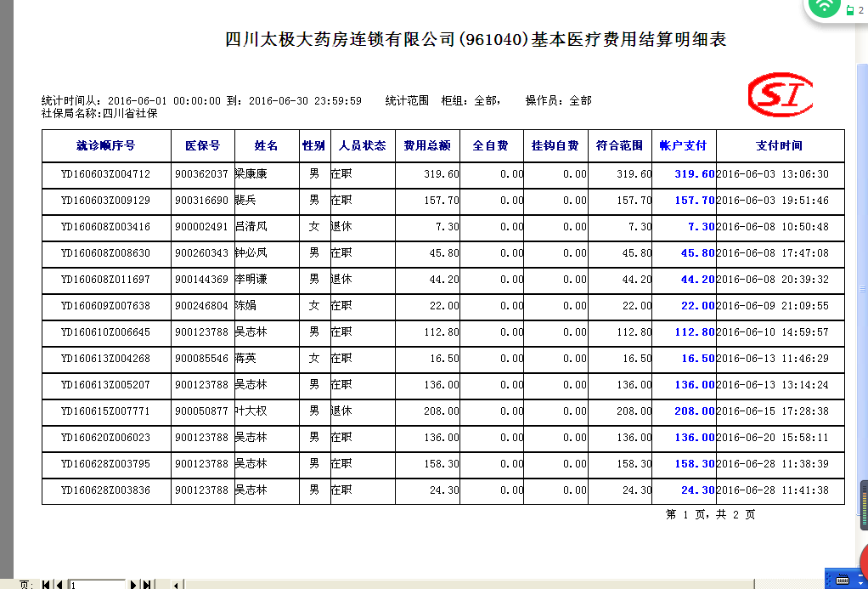Image resolution: width=868 pixels, height=589 pixels.
Task: Click the horizontal scrollbar left arrow
Action: point(177,585)
